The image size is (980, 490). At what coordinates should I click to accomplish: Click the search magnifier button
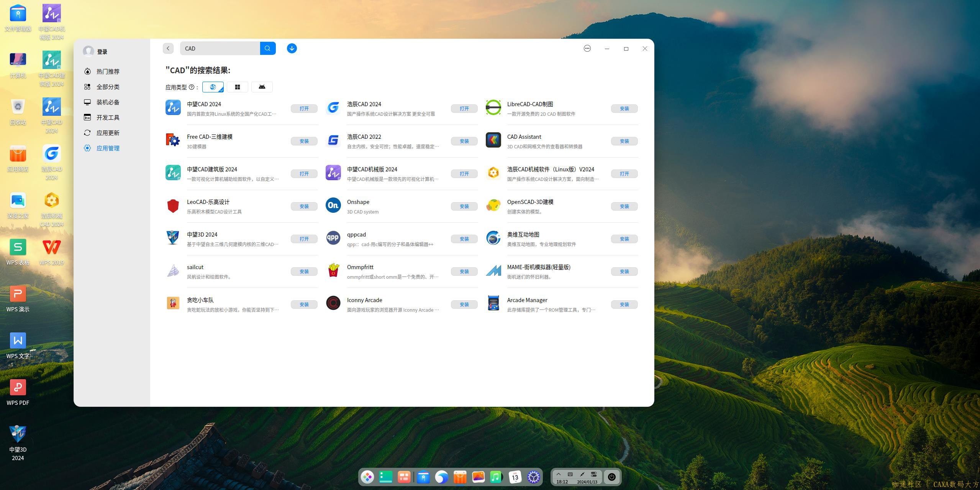click(x=267, y=48)
